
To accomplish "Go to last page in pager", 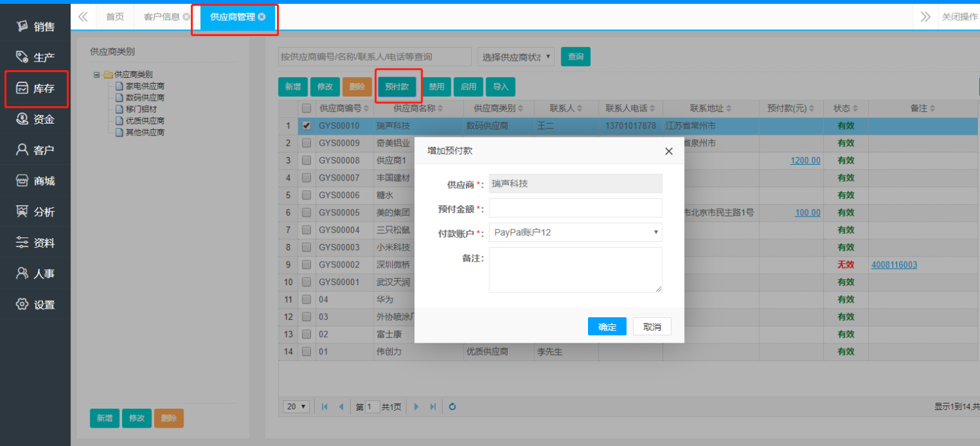I will (433, 407).
